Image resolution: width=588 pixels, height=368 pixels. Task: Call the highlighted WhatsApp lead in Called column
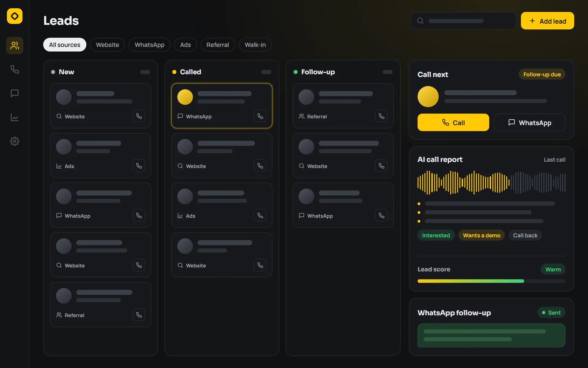(x=260, y=116)
